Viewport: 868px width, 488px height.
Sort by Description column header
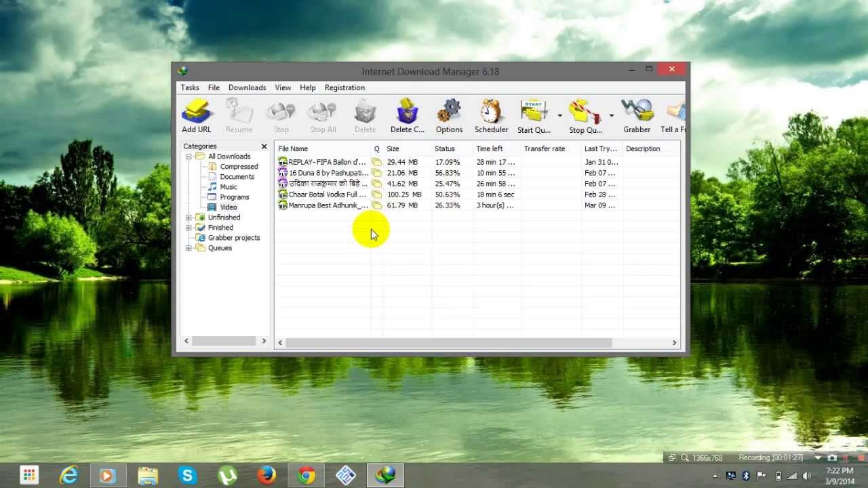tap(651, 148)
